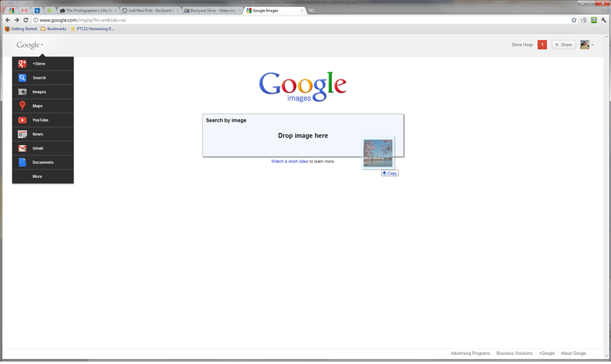Click the page scrollbar up arrow
Image resolution: width=611 pixels, height=364 pixels.
pos(607,37)
